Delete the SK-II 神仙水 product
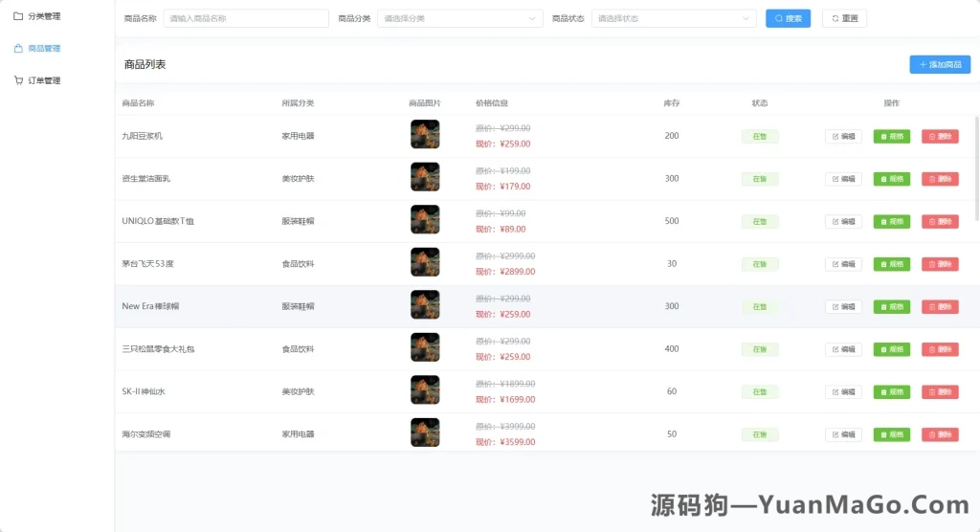The width and height of the screenshot is (980, 532). point(940,392)
